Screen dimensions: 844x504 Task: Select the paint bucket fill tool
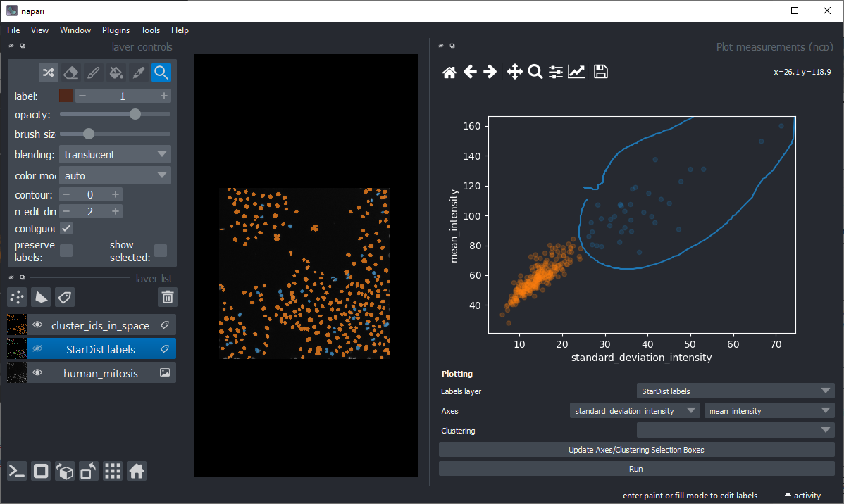click(116, 73)
